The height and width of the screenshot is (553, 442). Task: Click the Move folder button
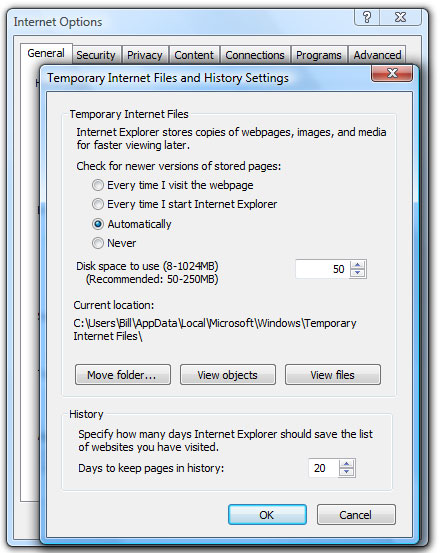point(123,375)
